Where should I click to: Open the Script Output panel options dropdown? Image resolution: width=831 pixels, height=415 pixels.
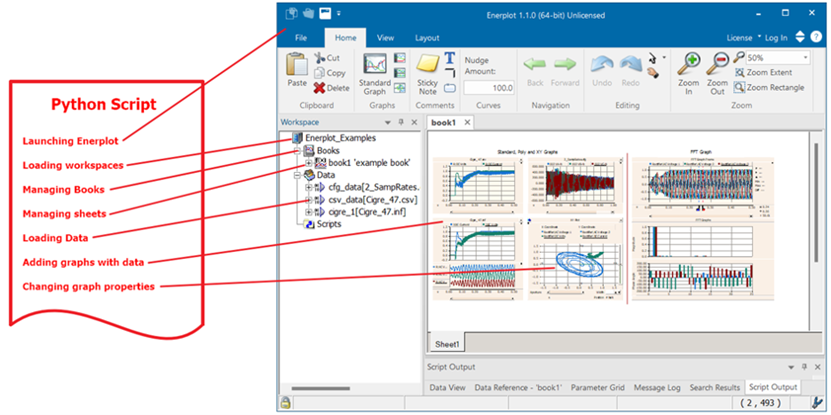[x=791, y=367]
